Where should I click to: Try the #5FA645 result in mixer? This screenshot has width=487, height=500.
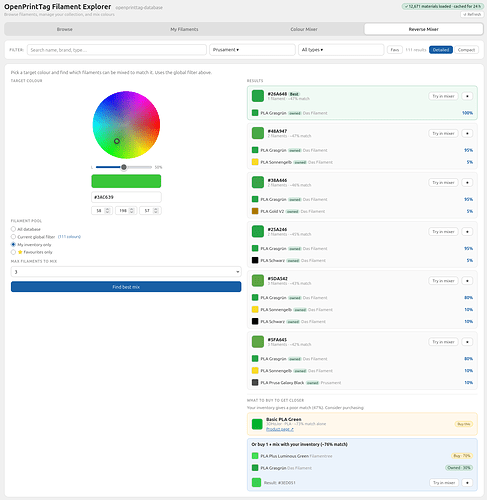[x=443, y=342]
